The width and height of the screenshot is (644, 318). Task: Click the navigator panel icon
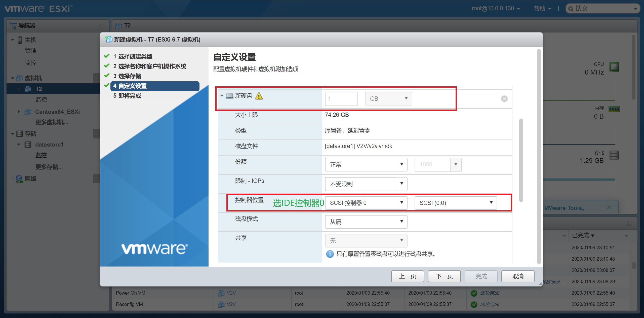click(x=13, y=25)
